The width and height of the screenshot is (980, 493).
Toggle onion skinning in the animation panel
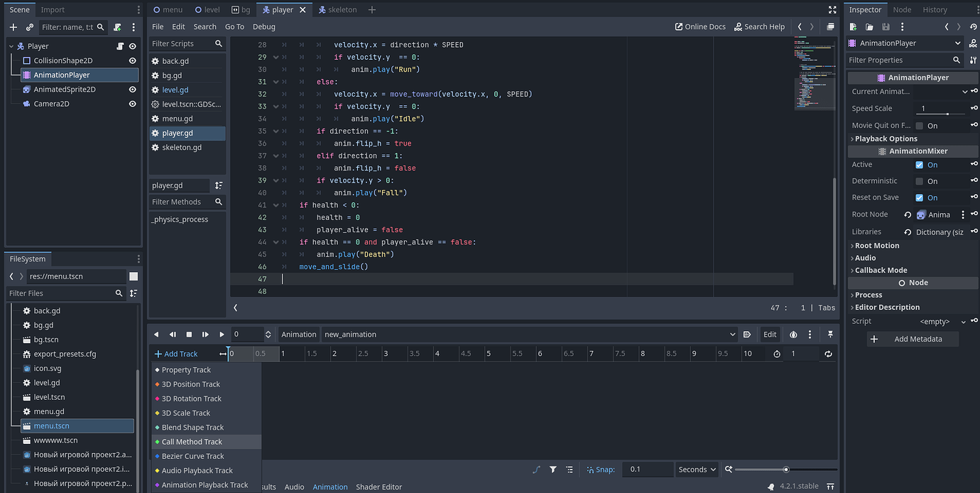[x=794, y=334]
